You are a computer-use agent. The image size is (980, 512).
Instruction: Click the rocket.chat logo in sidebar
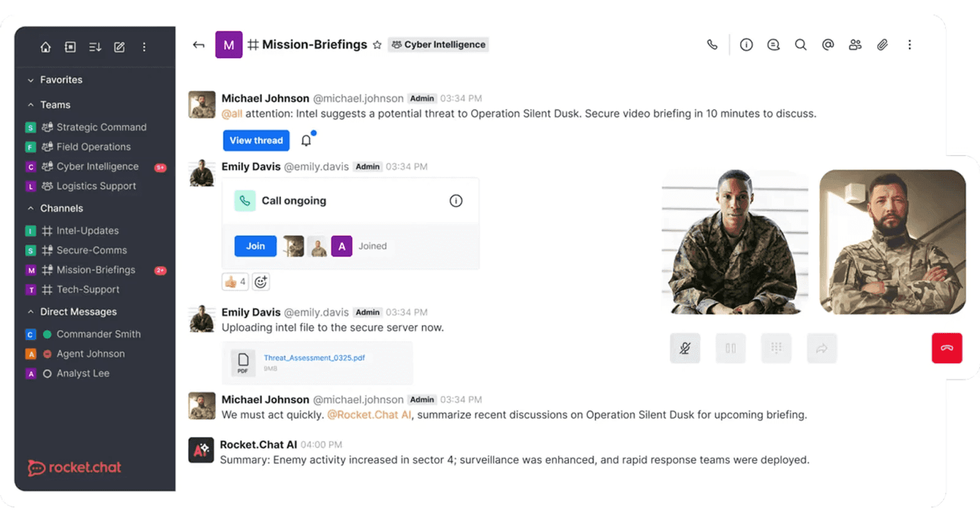click(74, 468)
